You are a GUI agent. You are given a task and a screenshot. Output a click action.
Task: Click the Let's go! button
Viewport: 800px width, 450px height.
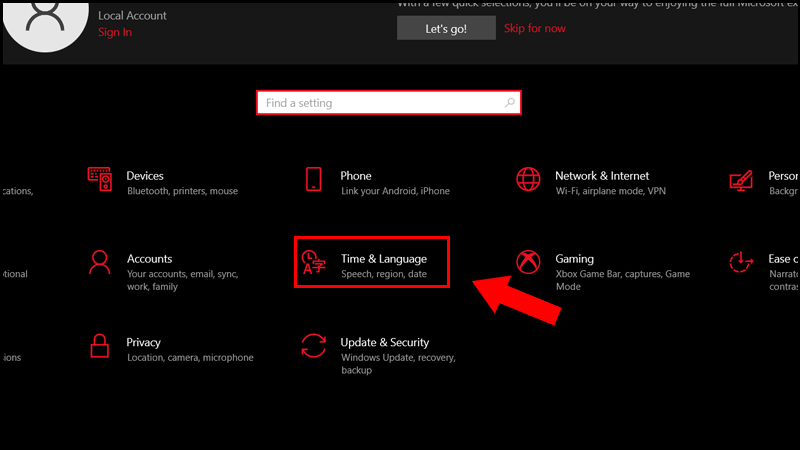[446, 28]
